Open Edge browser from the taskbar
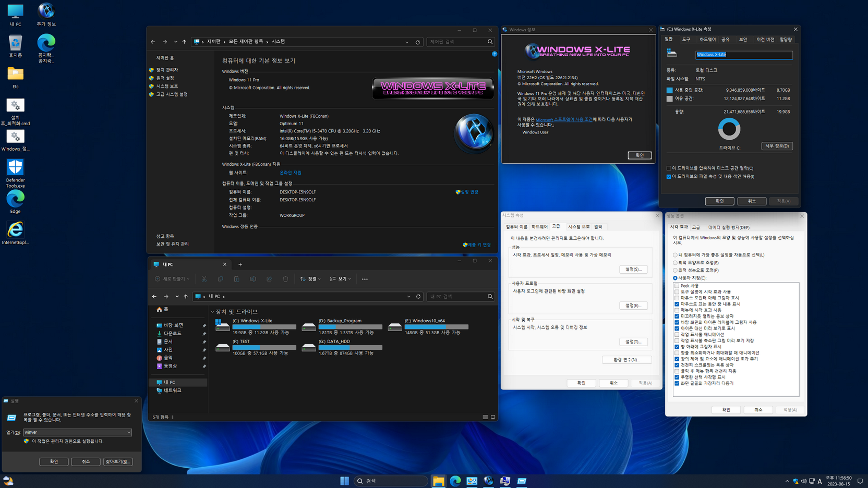 (455, 481)
